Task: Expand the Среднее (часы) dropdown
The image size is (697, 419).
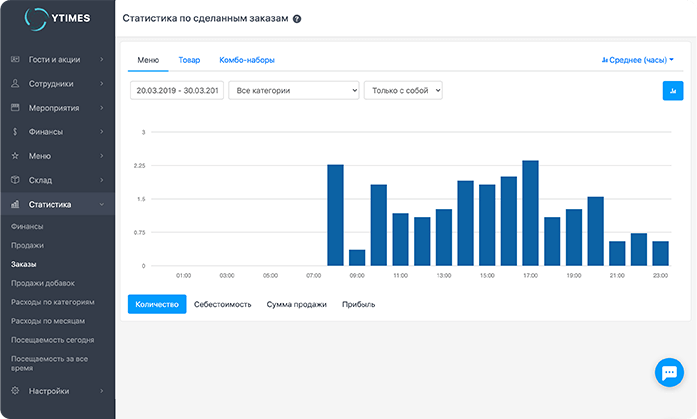Action: [x=638, y=60]
